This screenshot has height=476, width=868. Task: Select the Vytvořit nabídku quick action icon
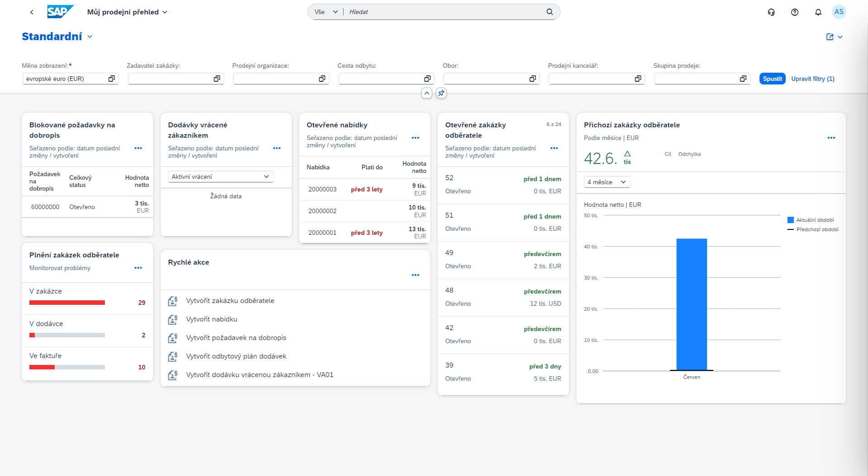click(x=173, y=319)
